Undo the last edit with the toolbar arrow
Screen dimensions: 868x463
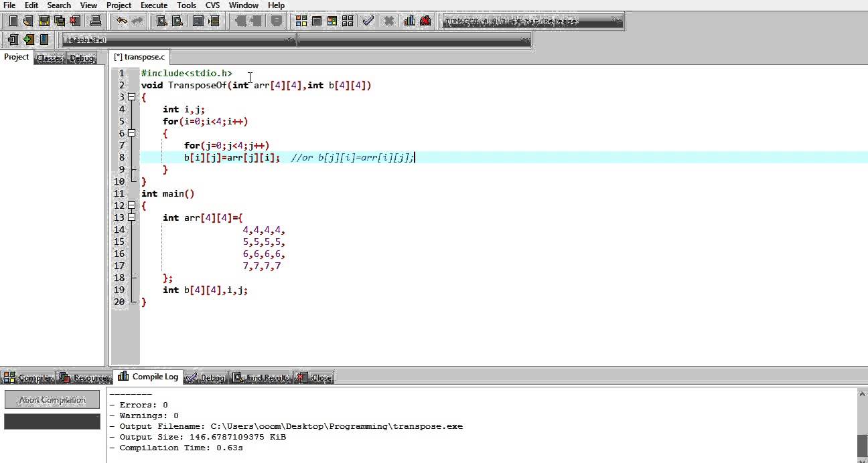click(121, 21)
